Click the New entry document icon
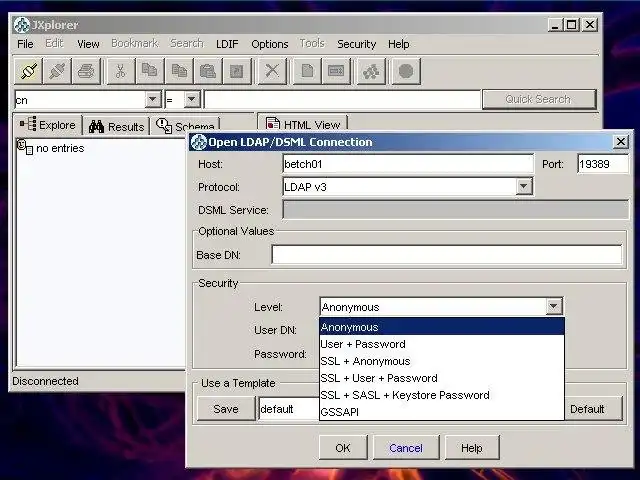The image size is (640, 480). coord(307,71)
